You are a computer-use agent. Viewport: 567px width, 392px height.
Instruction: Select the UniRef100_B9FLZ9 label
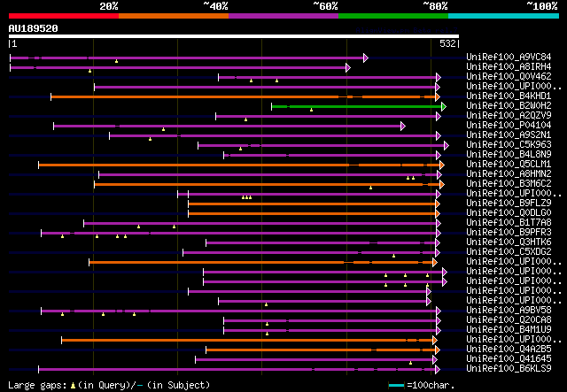point(509,203)
